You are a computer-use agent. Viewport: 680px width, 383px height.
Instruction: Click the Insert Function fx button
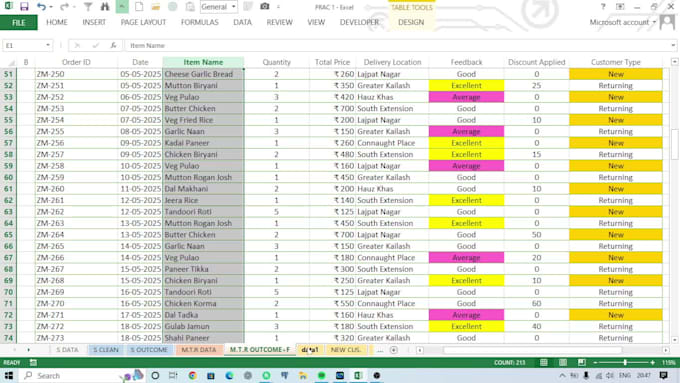pos(113,45)
